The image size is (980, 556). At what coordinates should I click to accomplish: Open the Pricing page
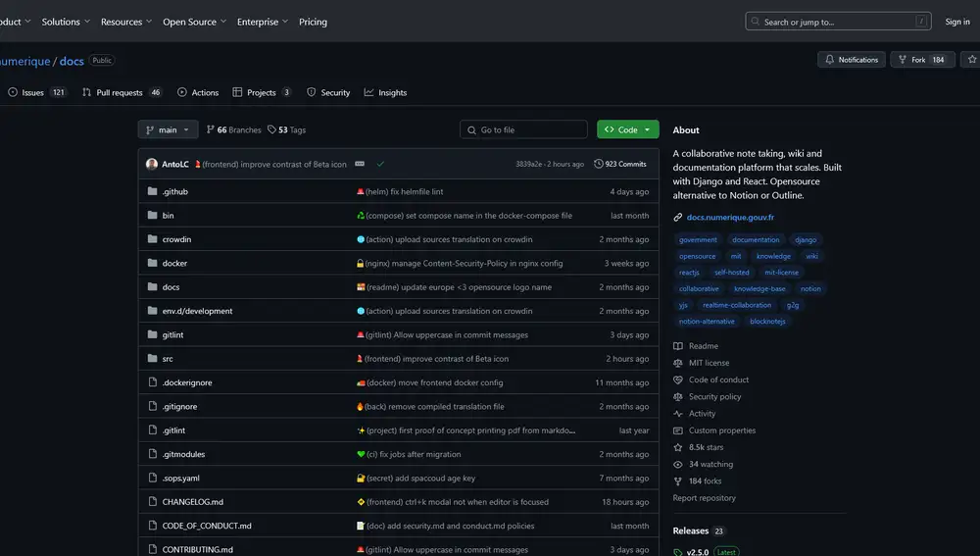pyautogui.click(x=313, y=22)
